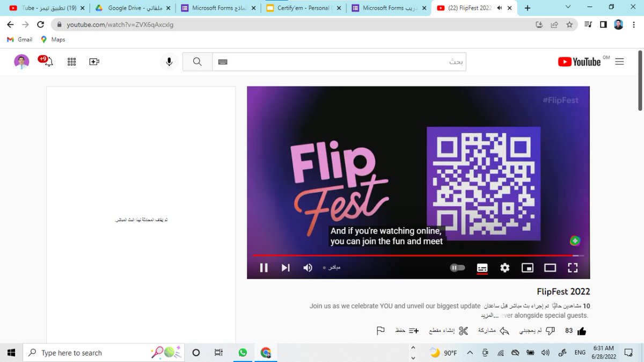Click the address bar URL
Viewport: 644px width, 362px height.
[x=120, y=25]
